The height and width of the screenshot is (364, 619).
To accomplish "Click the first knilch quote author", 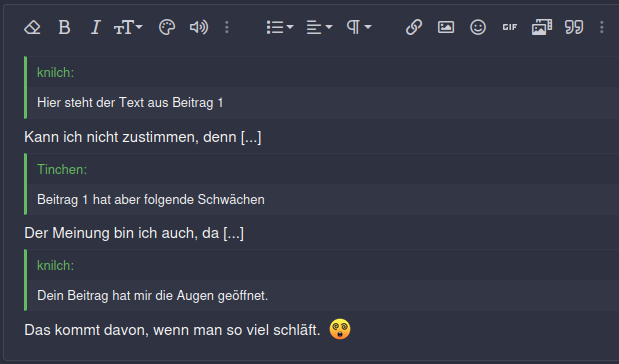I will [x=55, y=73].
